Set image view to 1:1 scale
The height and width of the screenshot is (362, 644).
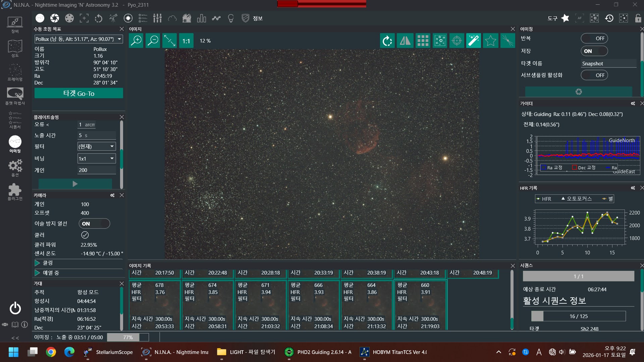point(186,41)
